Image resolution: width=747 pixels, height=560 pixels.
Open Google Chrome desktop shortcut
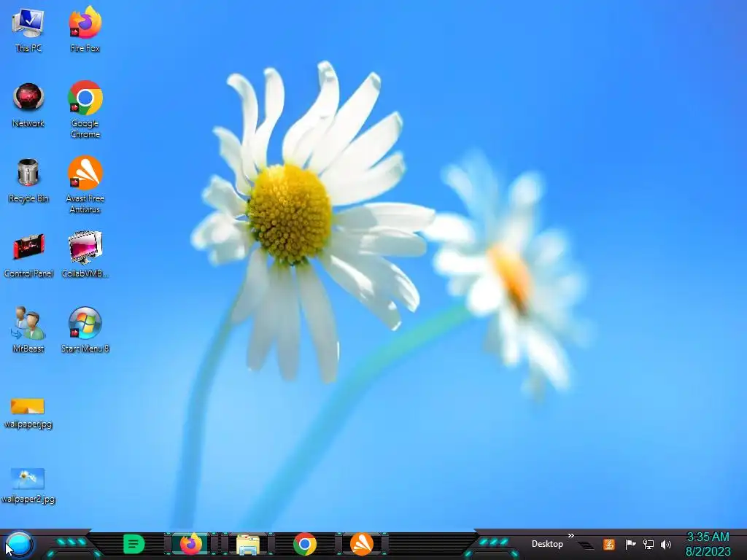[x=85, y=109]
